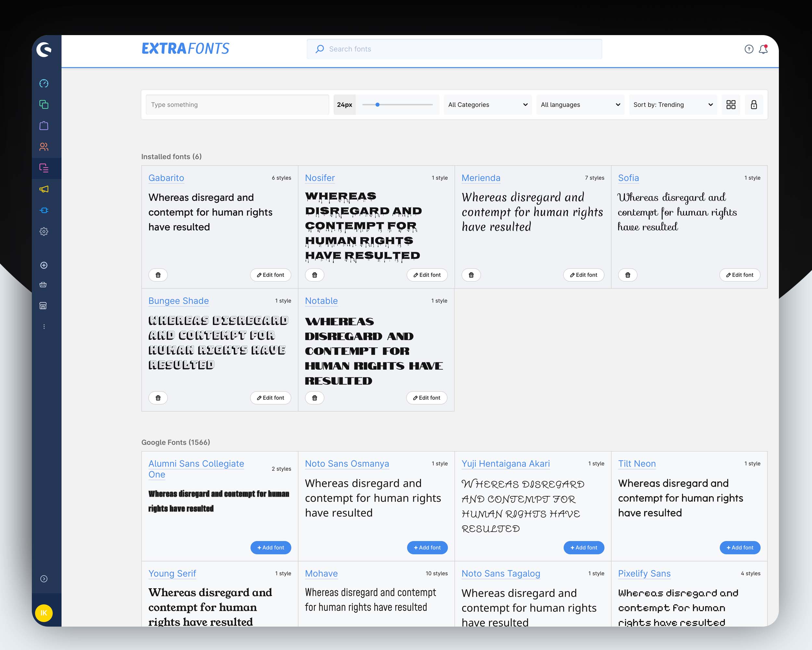Add the Tilt Neon font
Image resolution: width=812 pixels, height=650 pixels.
coord(740,548)
